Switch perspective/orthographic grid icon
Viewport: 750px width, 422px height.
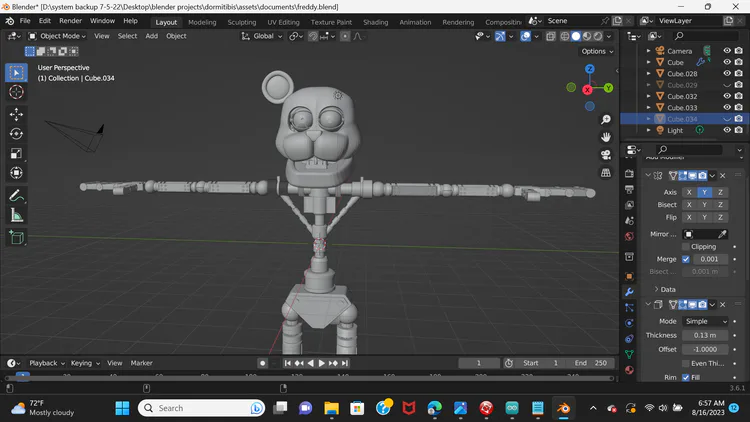pyautogui.click(x=606, y=172)
